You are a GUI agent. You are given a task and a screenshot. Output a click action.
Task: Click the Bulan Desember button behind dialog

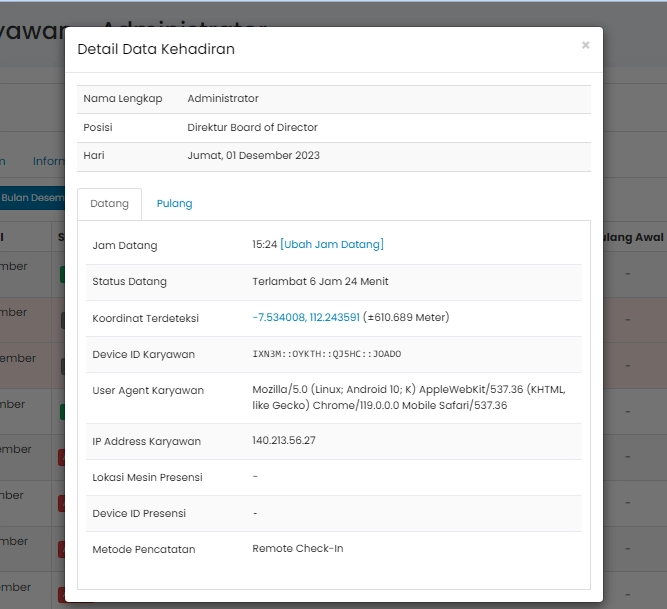[32, 198]
